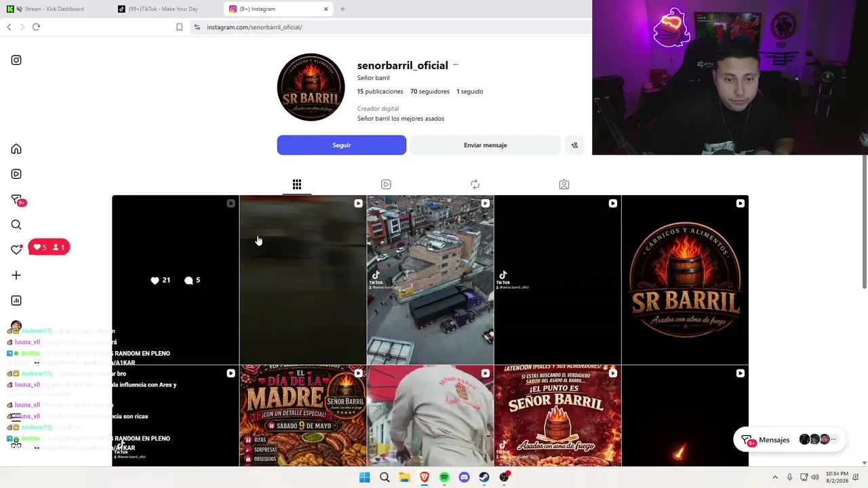
Task: View the 1 seguido list
Action: [x=470, y=91]
